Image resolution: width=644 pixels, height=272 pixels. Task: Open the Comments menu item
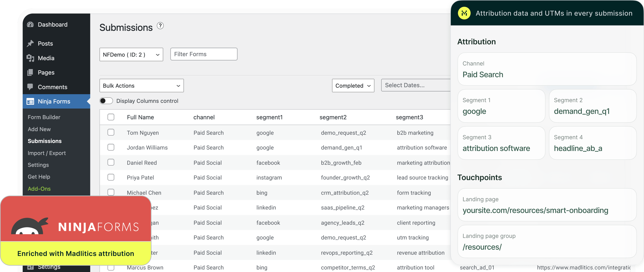(x=57, y=87)
